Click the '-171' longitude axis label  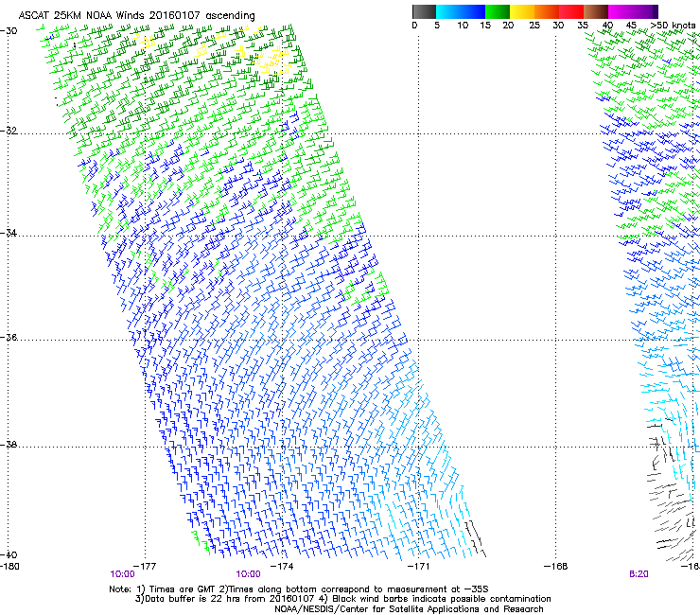tap(418, 567)
